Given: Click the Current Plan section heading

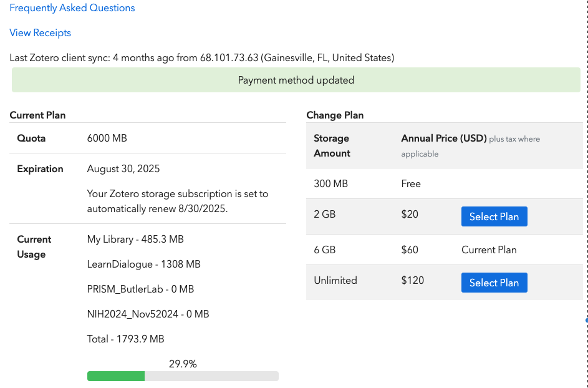Looking at the screenshot, I should click(x=37, y=115).
